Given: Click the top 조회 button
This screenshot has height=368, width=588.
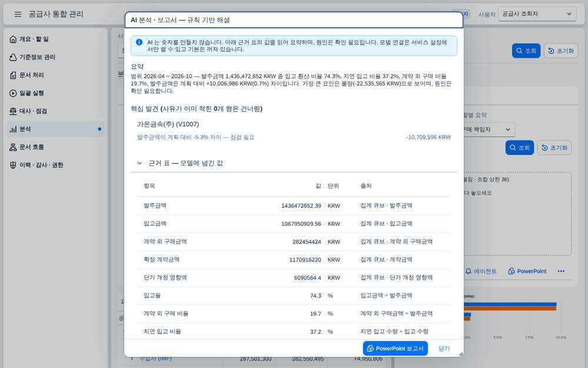Looking at the screenshot, I should click(526, 51).
